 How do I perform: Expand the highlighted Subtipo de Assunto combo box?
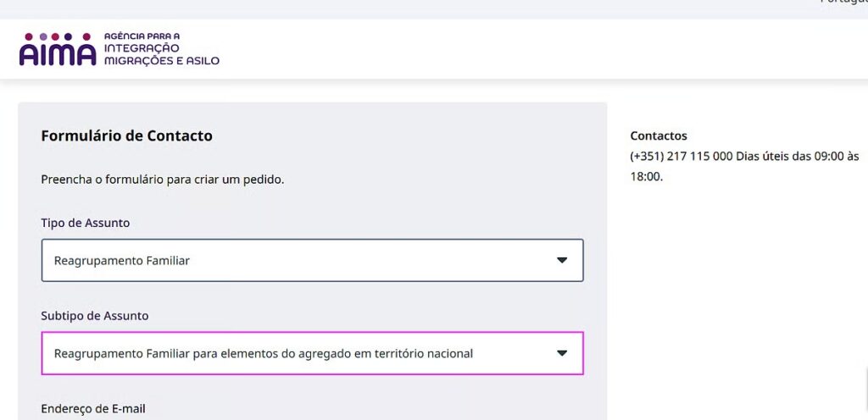pos(312,353)
